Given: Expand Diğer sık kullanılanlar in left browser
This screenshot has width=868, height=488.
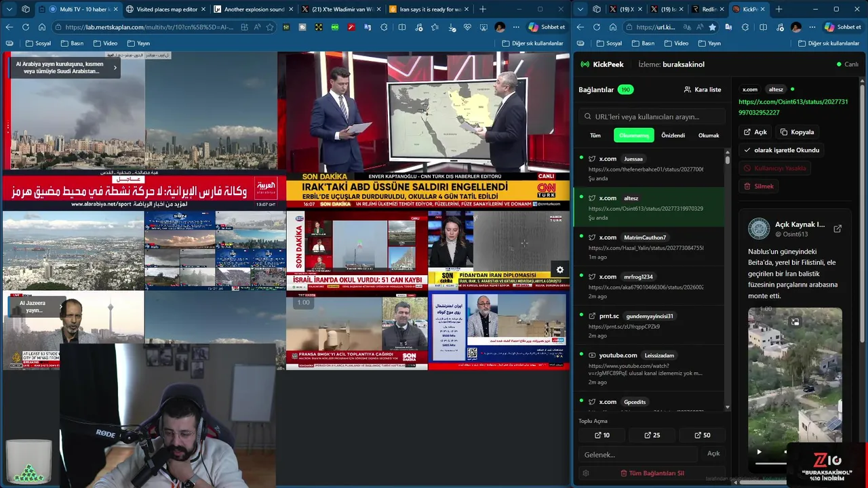Looking at the screenshot, I should [533, 43].
